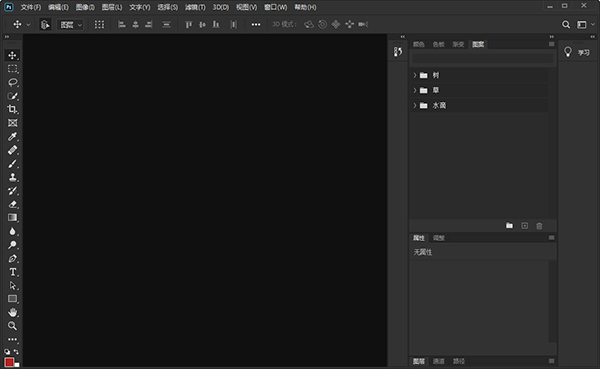Open the Move tool preset picker arrow
Image resolution: width=600 pixels, height=369 pixels.
pyautogui.click(x=28, y=24)
